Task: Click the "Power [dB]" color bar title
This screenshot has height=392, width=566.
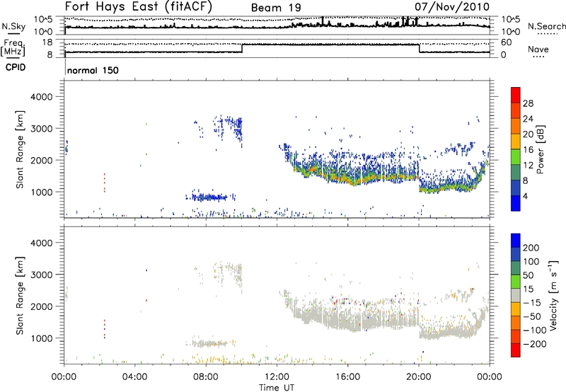Action: (541, 149)
